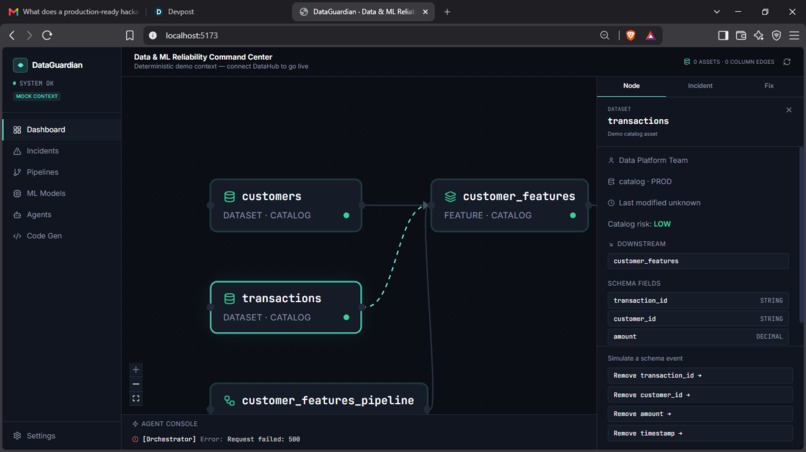Click Remove customer_id schema event
The image size is (806, 452).
(x=700, y=395)
